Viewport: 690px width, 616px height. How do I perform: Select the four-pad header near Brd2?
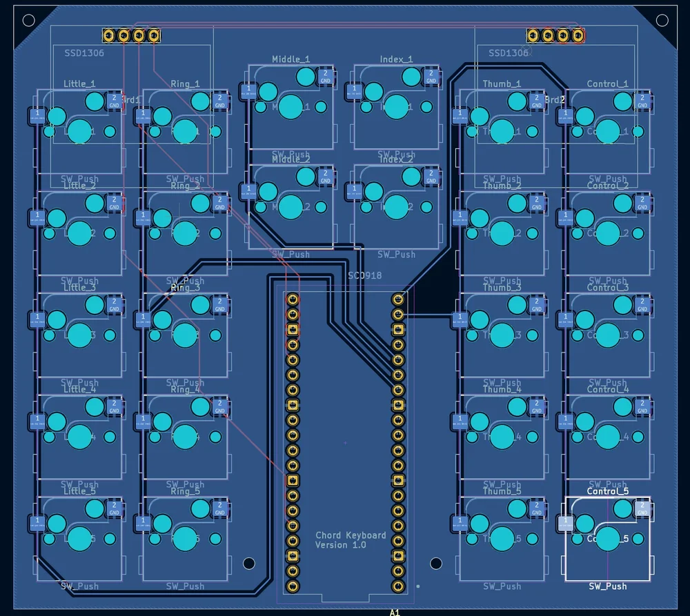coord(555,33)
